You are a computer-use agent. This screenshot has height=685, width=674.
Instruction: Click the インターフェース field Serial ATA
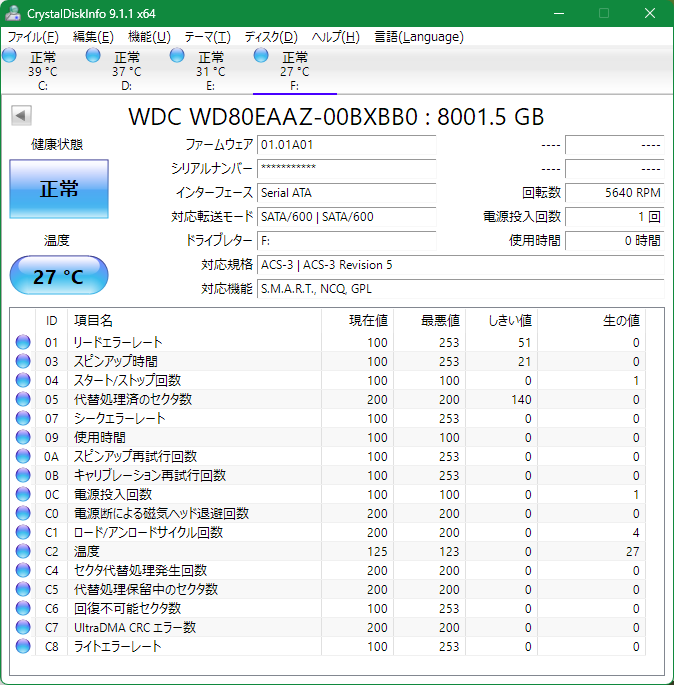click(x=347, y=193)
